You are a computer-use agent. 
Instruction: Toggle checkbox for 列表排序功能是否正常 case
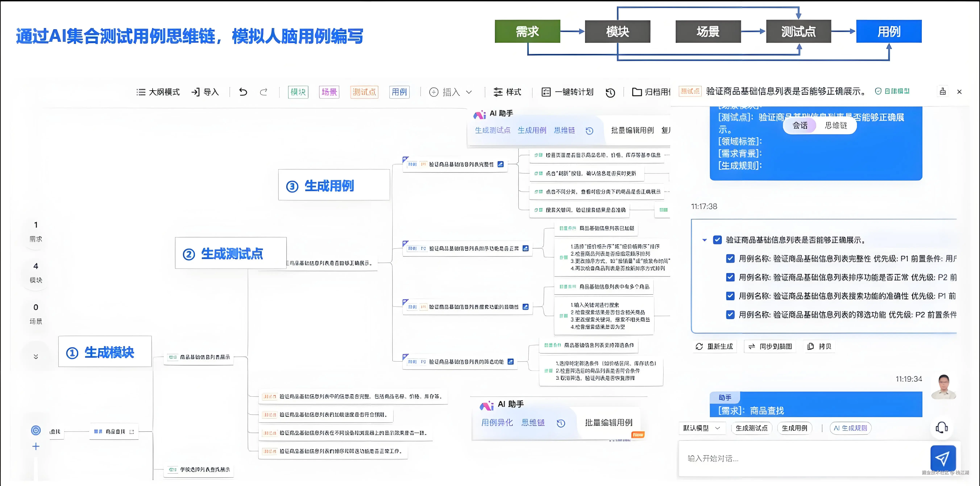click(730, 277)
